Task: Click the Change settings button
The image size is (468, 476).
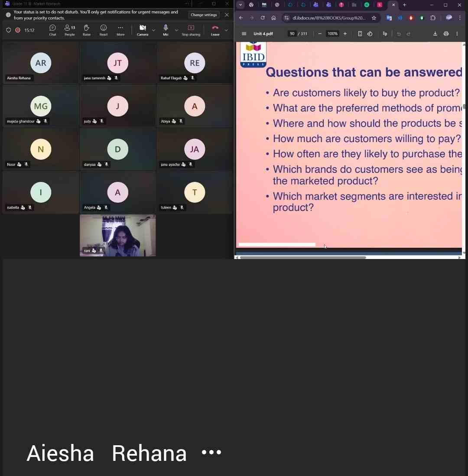Action: (x=204, y=15)
